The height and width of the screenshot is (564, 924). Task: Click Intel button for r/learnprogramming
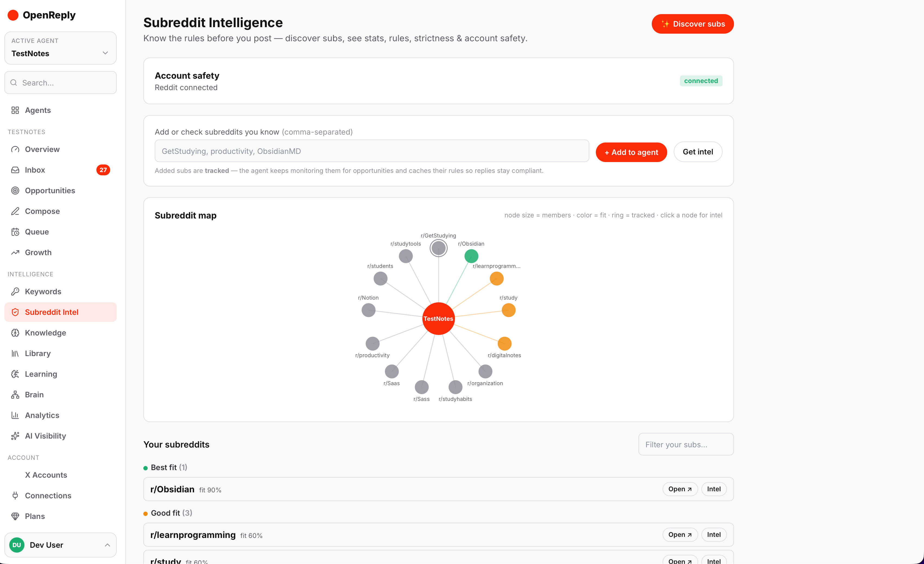[x=714, y=535]
